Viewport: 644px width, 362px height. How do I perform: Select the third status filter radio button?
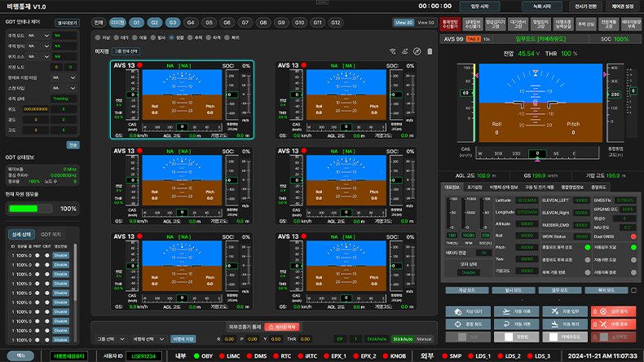[x=135, y=38]
